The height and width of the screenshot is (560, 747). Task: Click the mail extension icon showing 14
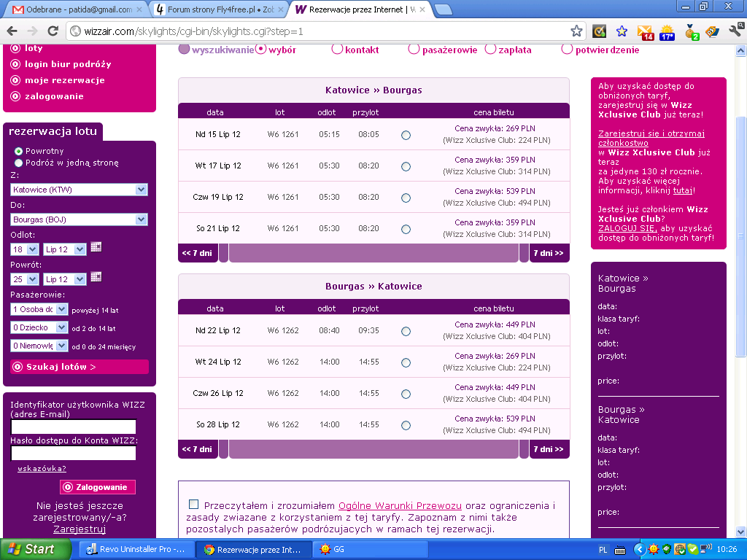[645, 32]
